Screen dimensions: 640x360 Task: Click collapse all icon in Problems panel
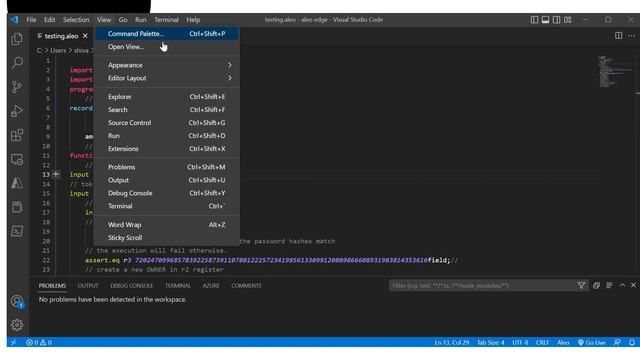click(596, 286)
